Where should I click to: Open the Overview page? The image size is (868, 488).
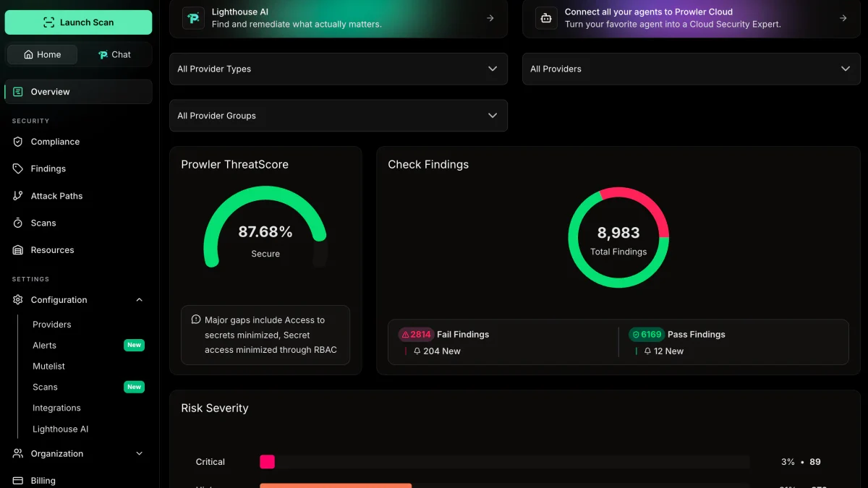(78, 92)
